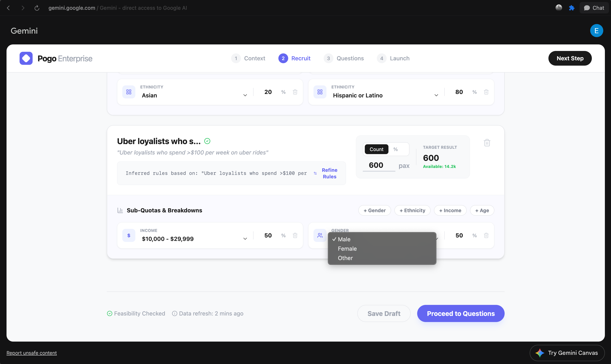Open the browser extensions puzzle icon
This screenshot has height=364, width=611.
pos(571,8)
